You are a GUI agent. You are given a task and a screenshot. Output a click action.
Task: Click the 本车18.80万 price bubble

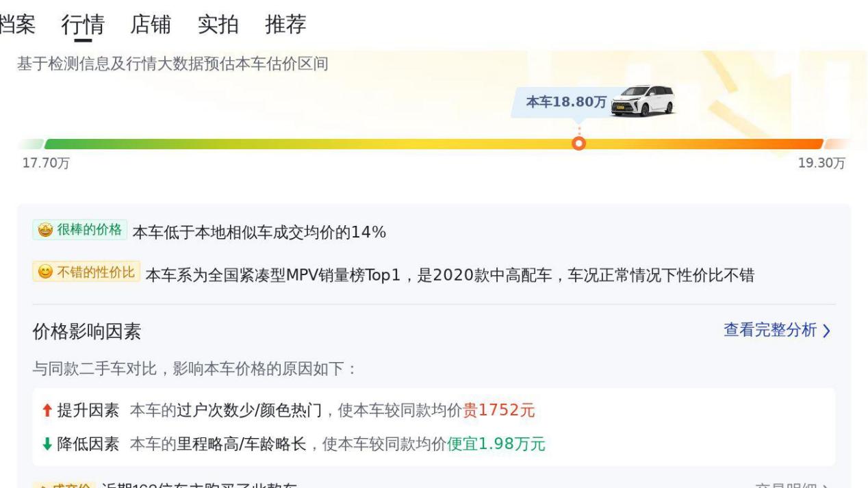point(565,102)
